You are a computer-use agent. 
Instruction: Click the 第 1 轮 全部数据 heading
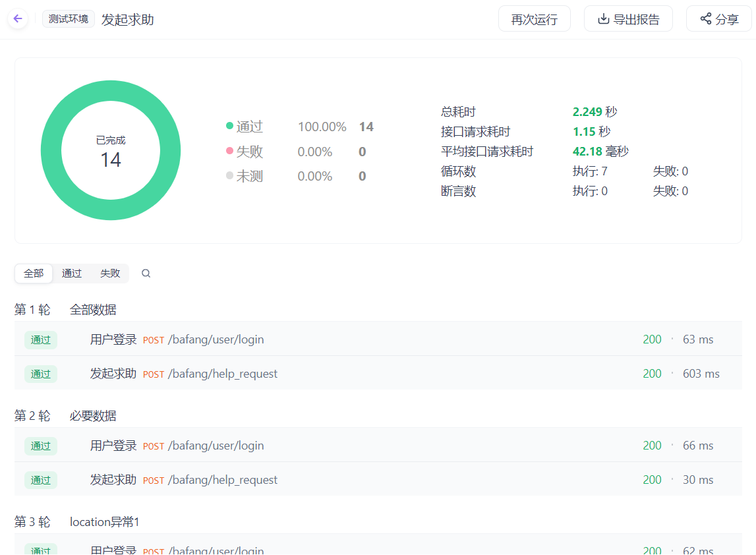point(65,310)
